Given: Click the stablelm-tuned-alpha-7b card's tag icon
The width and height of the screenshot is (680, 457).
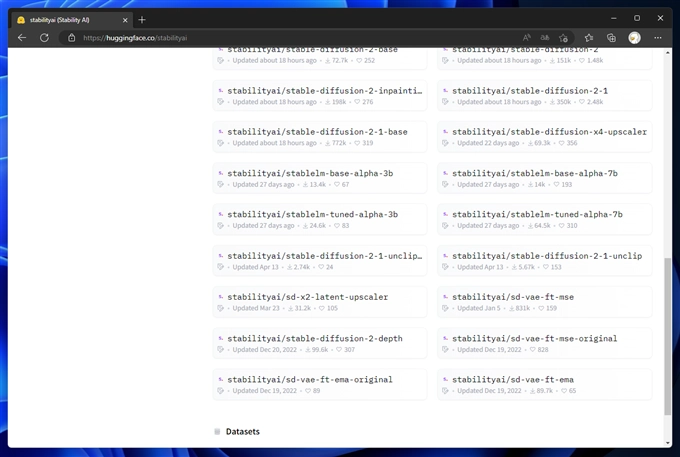Looking at the screenshot, I should [x=445, y=225].
